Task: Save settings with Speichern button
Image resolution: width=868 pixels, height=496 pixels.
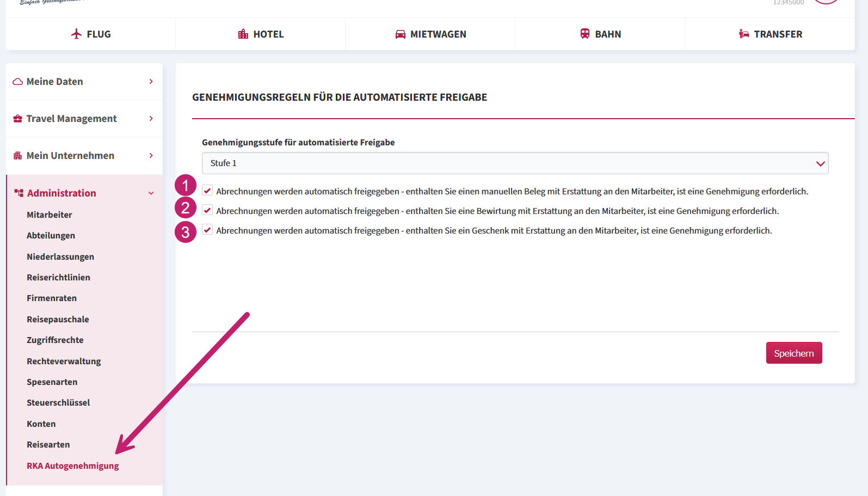Action: (794, 353)
